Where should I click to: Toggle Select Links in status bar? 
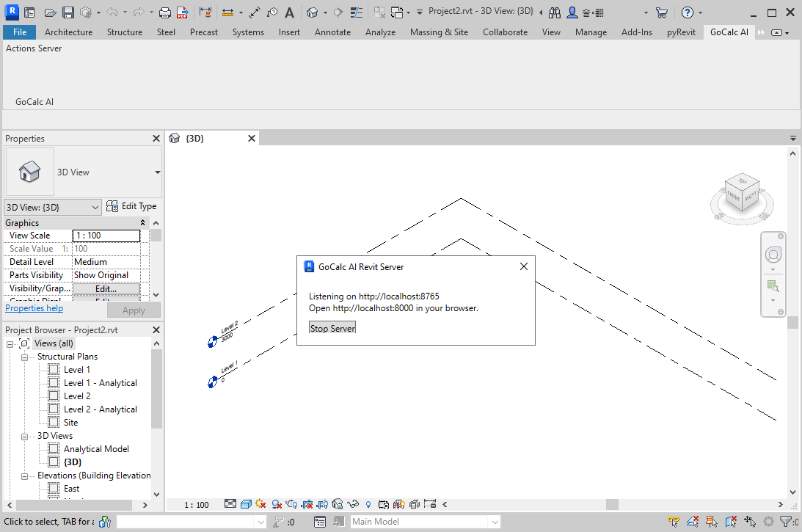coord(674,522)
